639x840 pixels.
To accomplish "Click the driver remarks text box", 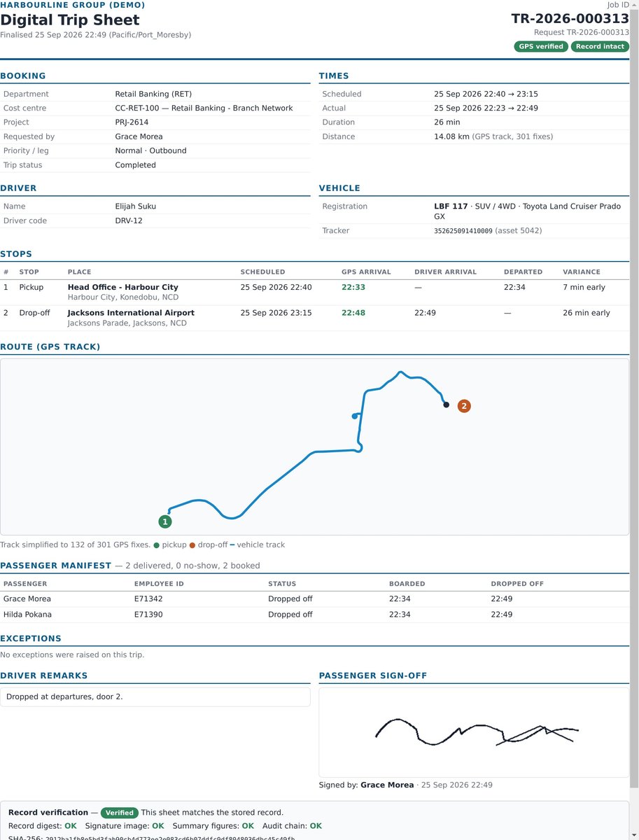I will 155,696.
